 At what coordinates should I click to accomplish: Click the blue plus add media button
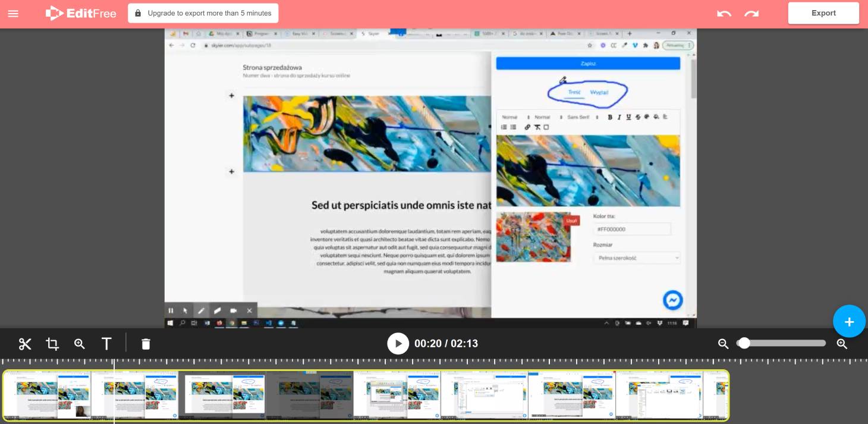coord(849,322)
